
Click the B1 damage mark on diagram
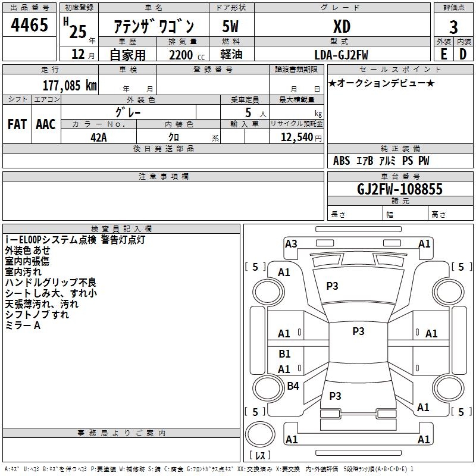[284, 353]
